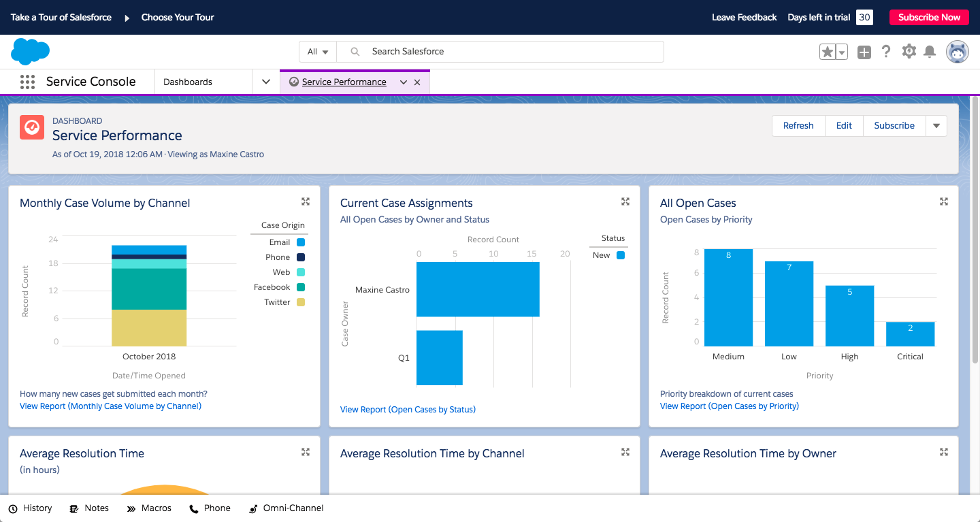Screen dimensions: 980x522
Task: Click 'Open Cases by Priority' subtitle
Action: [x=706, y=219]
